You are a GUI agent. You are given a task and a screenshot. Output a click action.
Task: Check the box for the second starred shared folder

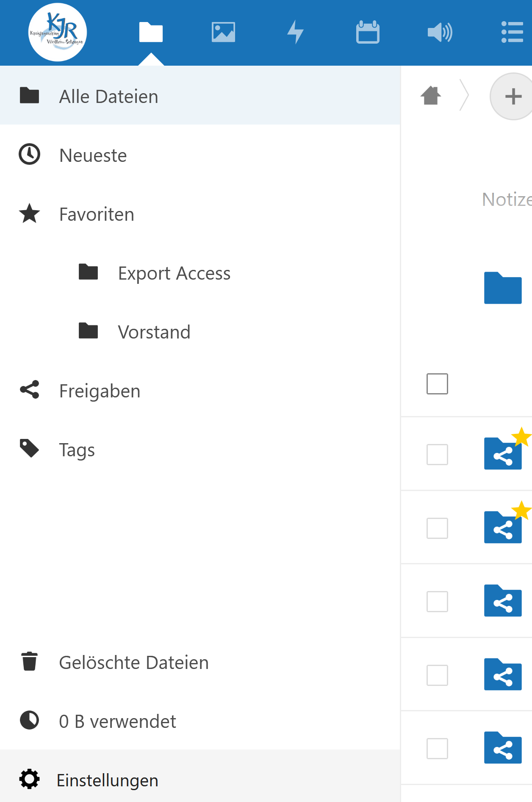437,528
